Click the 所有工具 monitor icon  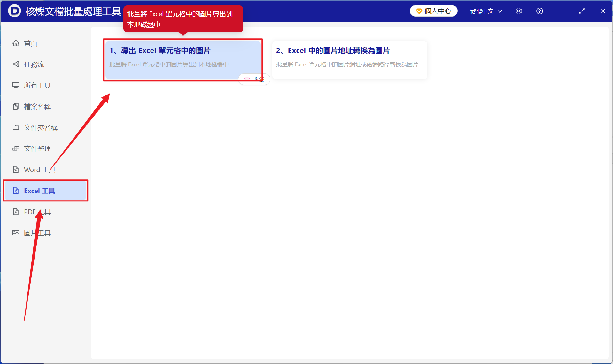pos(16,85)
